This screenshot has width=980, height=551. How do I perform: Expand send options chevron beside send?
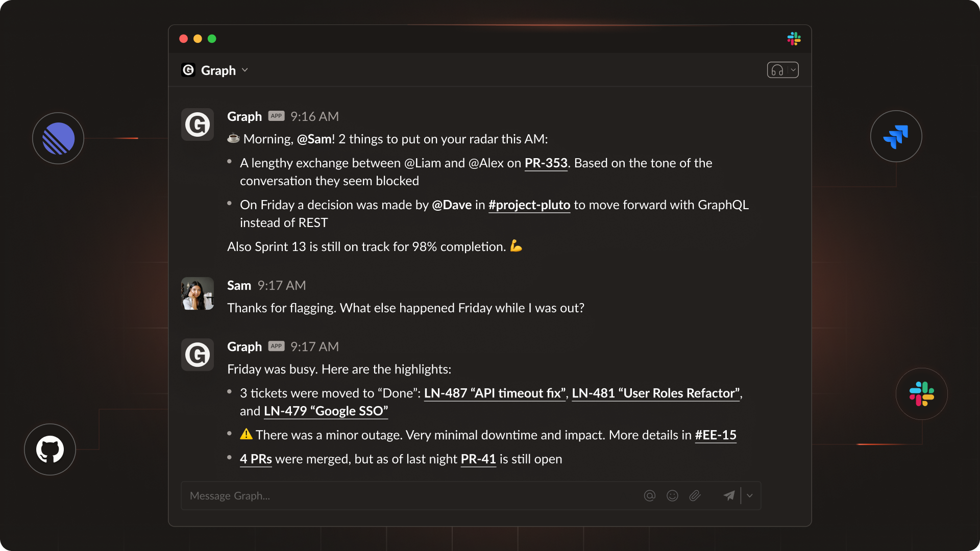click(x=750, y=495)
